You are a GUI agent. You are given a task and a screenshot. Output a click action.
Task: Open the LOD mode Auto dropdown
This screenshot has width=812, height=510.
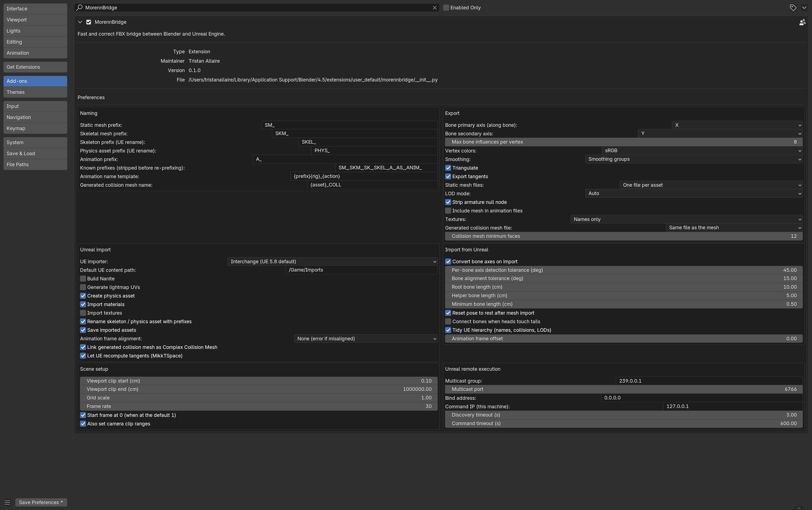tap(694, 193)
